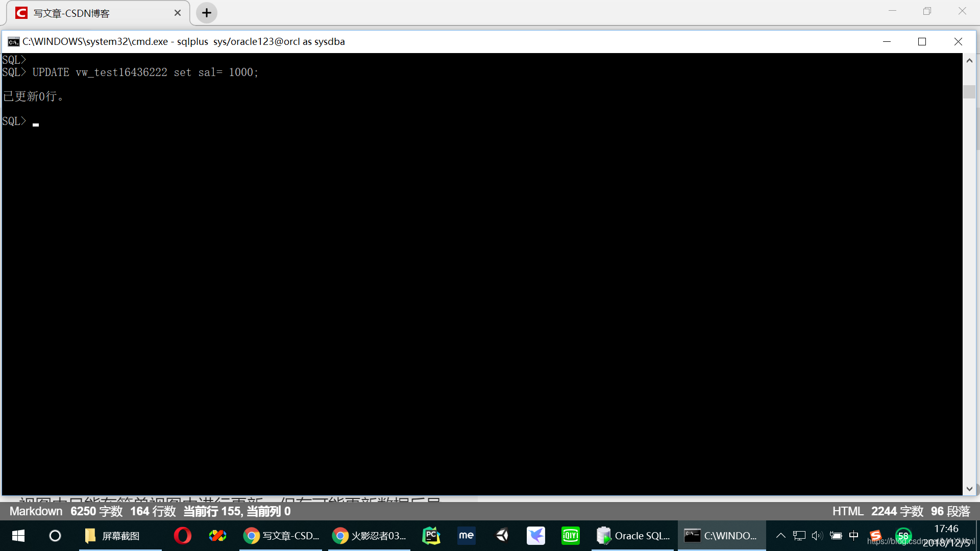The width and height of the screenshot is (980, 551).
Task: Open the Unity taskbar icon
Action: [502, 536]
